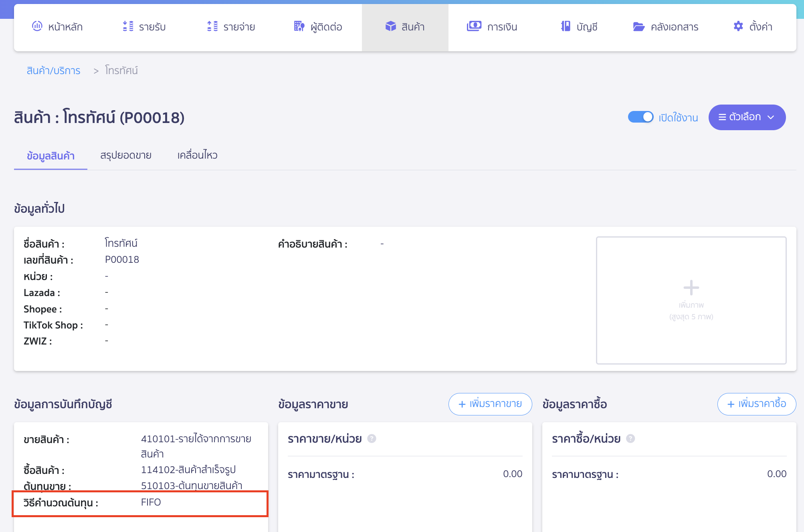The width and height of the screenshot is (804, 532).
Task: Go to สินค้า/บริการ breadcrumb link
Action: (x=53, y=71)
